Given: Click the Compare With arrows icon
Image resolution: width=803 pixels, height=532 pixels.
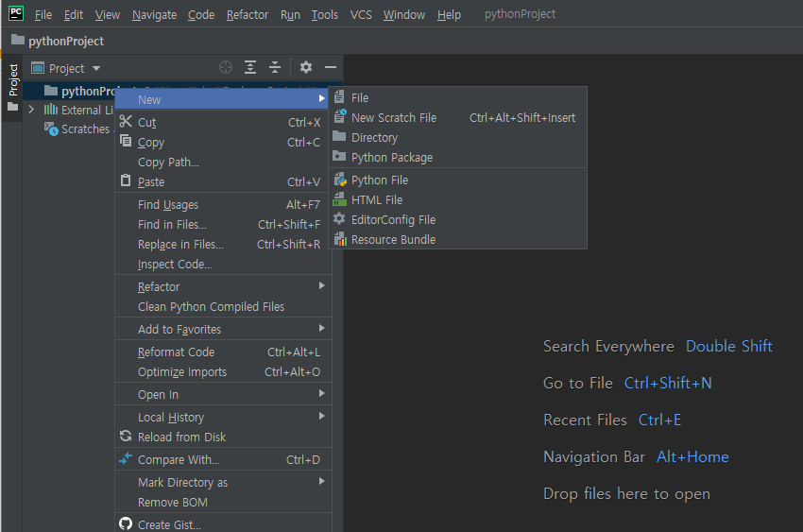Looking at the screenshot, I should pyautogui.click(x=126, y=459).
